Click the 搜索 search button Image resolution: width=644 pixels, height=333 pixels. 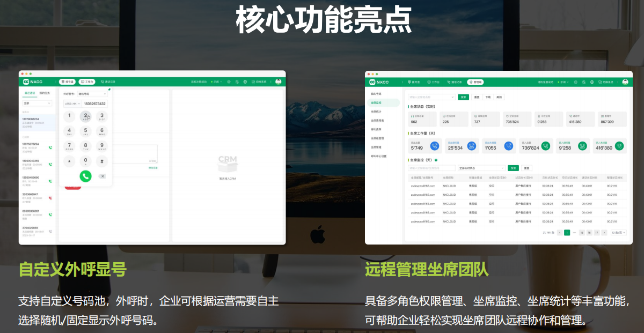tap(464, 97)
